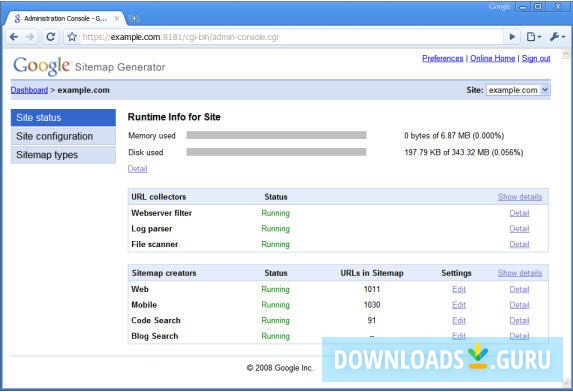Click the Google Sitemap Generator logo

[89, 66]
